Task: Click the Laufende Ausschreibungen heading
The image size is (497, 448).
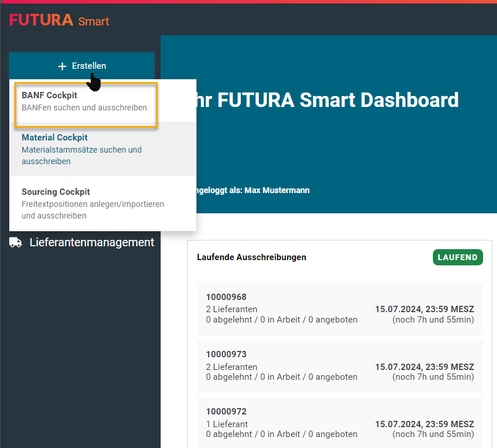Action: point(251,257)
